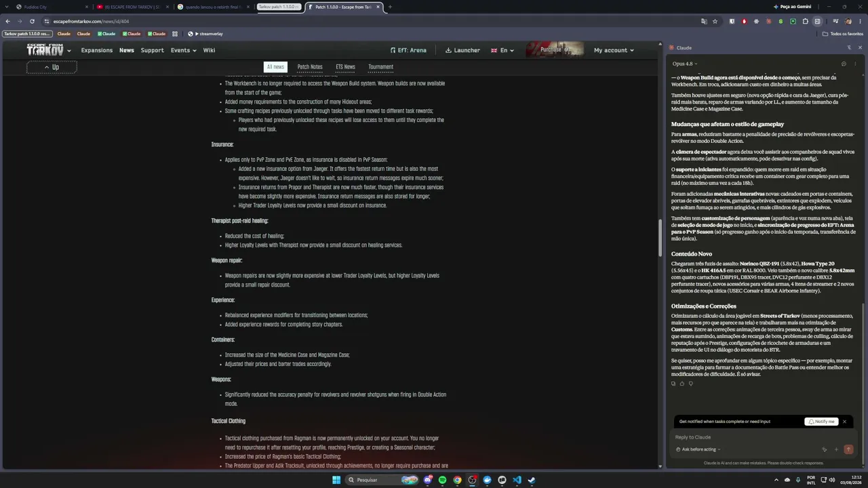Screen dimensions: 868x488
Task: Open a new browser tab
Action: tap(390, 7)
